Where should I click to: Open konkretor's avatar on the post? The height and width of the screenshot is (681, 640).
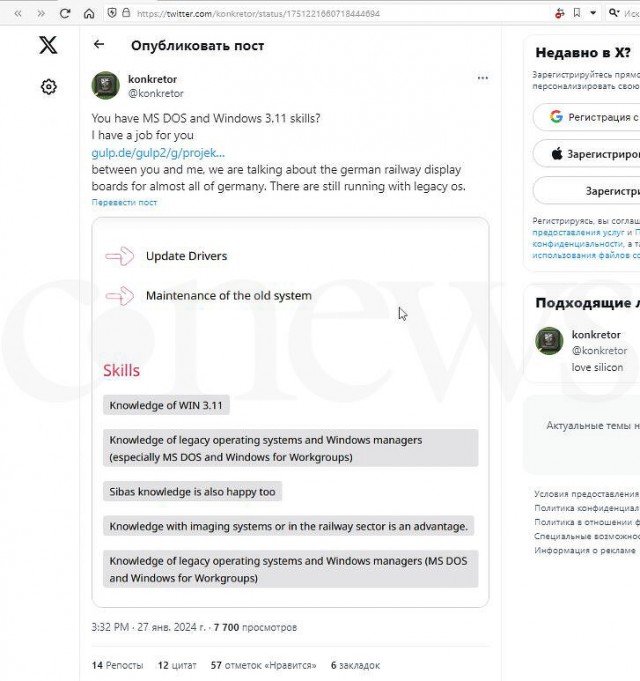[106, 85]
